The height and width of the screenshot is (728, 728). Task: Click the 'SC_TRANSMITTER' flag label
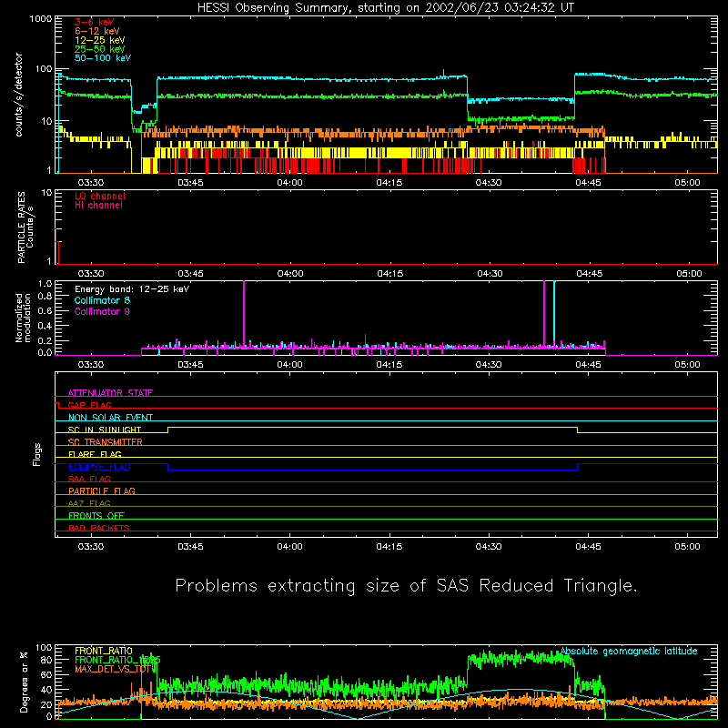[x=106, y=442]
